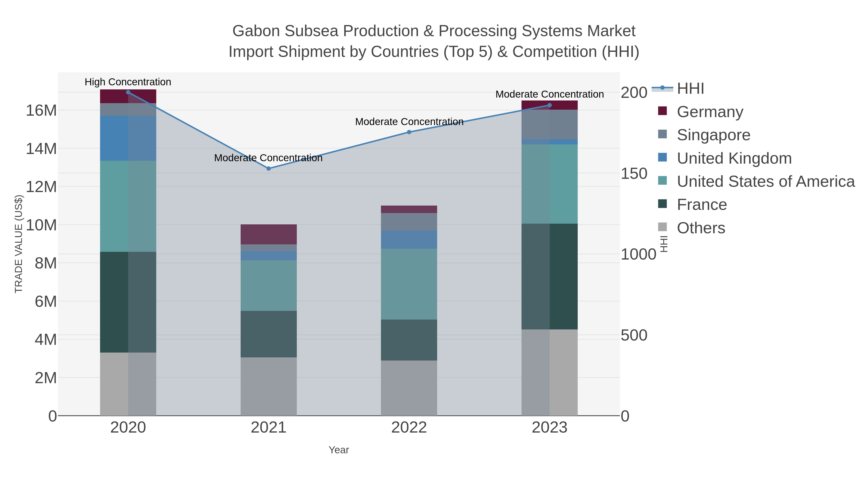The width and height of the screenshot is (868, 488).
Task: Click the United Kingdom legend color swatch
Action: [x=663, y=158]
